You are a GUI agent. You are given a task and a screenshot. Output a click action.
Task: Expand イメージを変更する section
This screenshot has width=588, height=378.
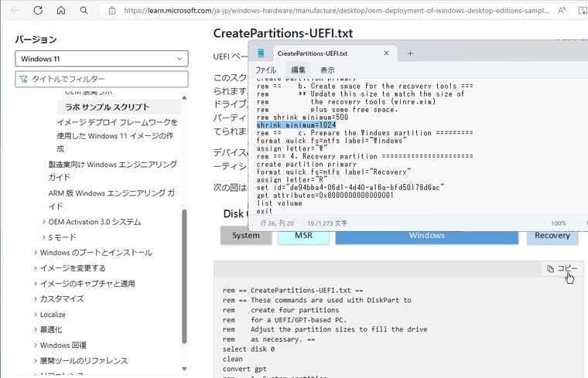pos(36,268)
